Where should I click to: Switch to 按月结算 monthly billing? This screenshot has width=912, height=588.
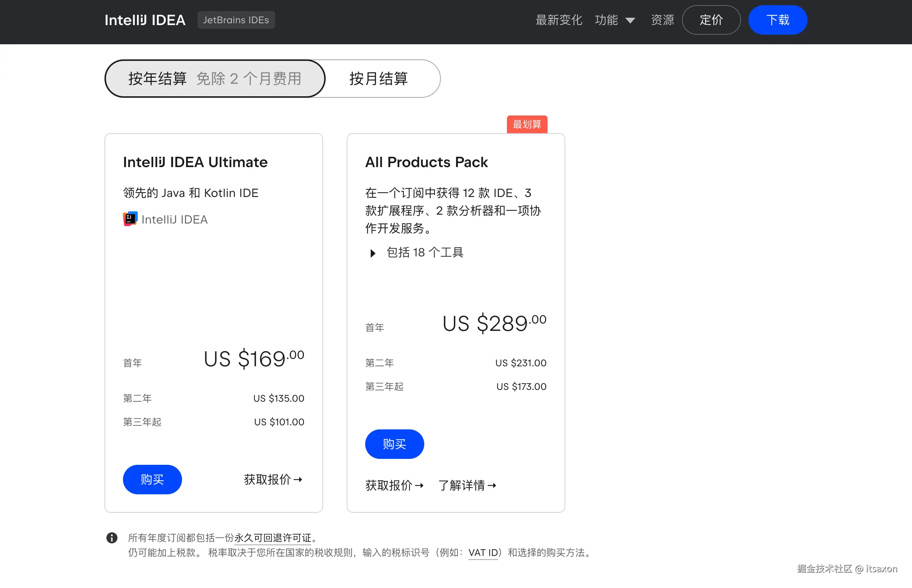coord(378,79)
